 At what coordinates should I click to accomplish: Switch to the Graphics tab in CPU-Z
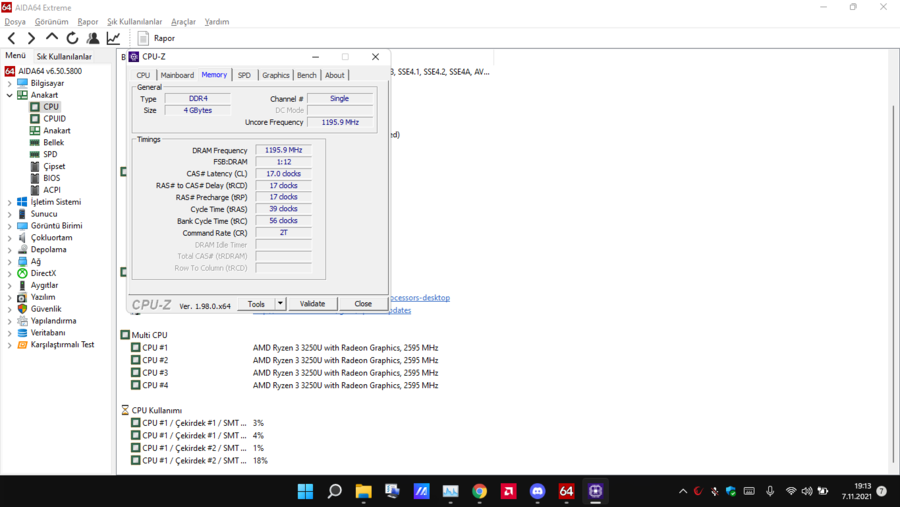pos(276,75)
